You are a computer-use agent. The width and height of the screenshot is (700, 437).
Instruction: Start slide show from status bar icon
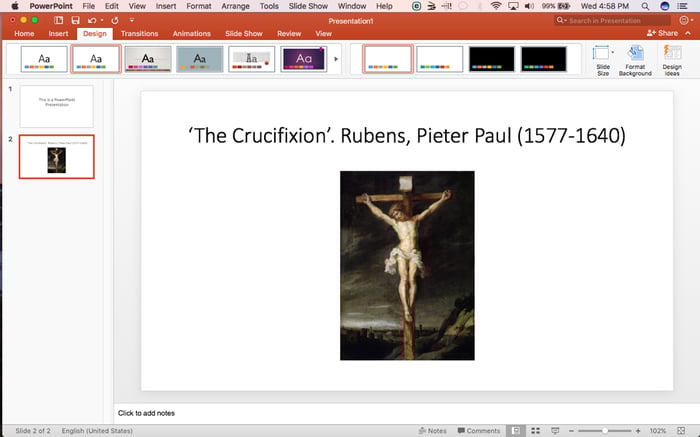(x=555, y=431)
